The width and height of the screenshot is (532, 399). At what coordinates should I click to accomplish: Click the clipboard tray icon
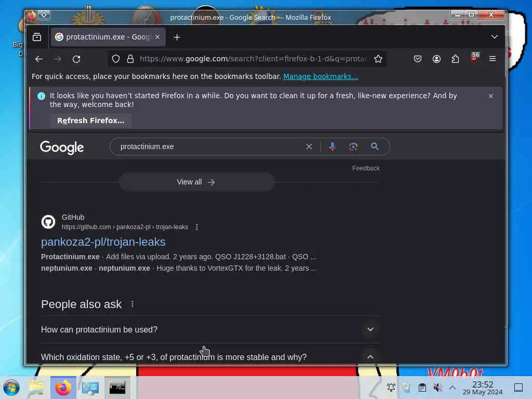tap(422, 387)
